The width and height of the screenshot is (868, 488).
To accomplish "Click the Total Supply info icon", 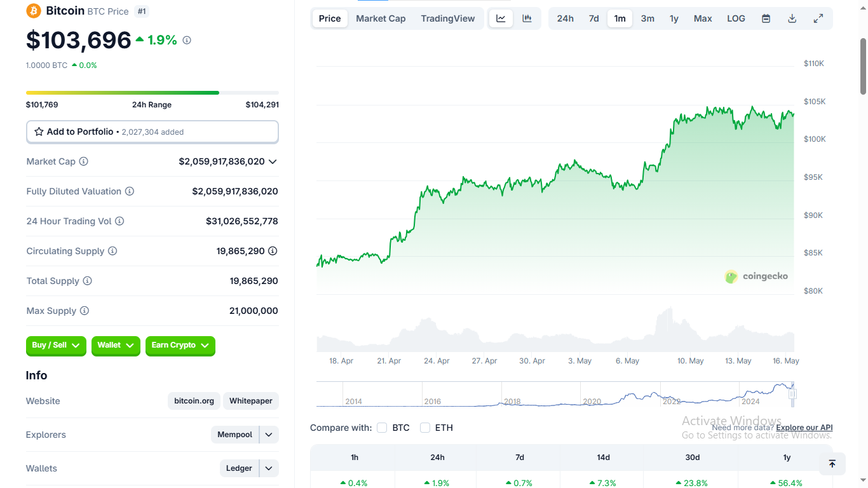I will coord(88,281).
